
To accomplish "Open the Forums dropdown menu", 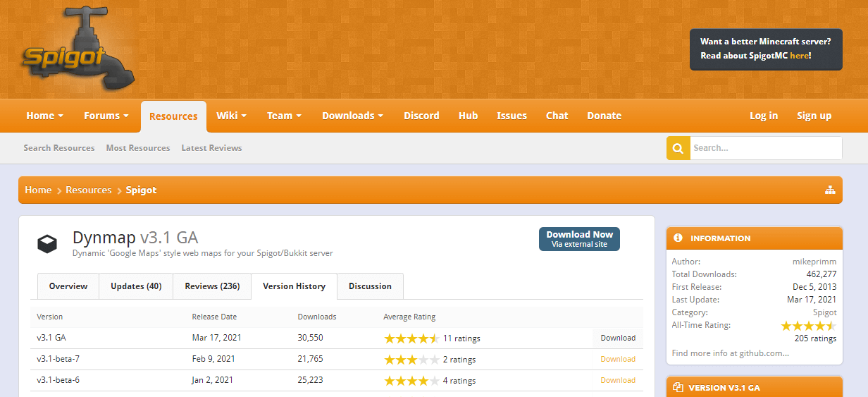I will click(106, 116).
